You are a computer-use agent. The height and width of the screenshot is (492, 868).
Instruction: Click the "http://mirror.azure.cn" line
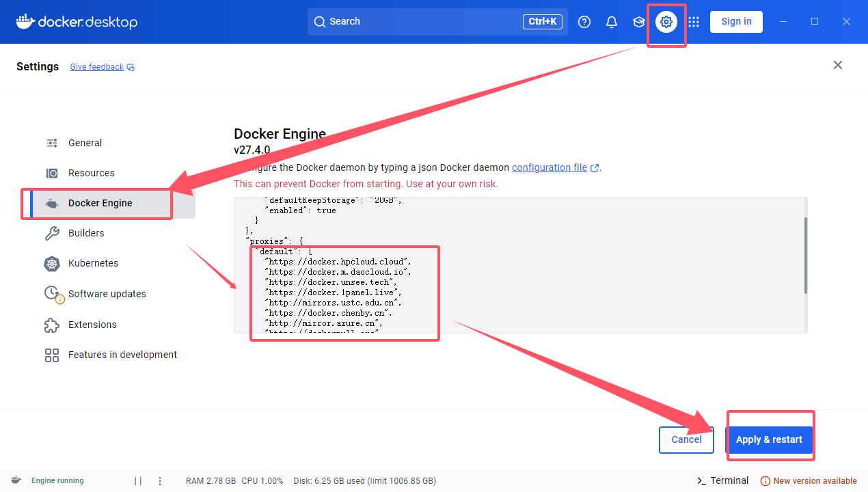point(324,323)
